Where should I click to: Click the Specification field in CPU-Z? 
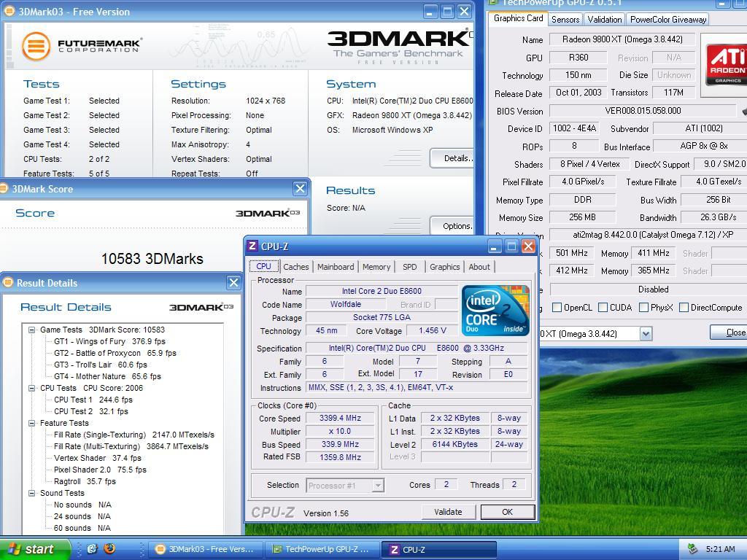click(x=417, y=348)
